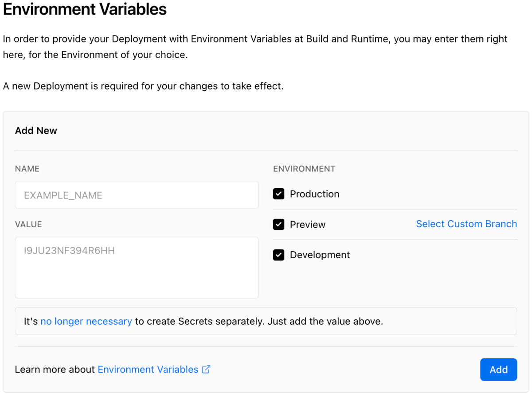
Task: Click the Preview label
Action: click(x=308, y=225)
